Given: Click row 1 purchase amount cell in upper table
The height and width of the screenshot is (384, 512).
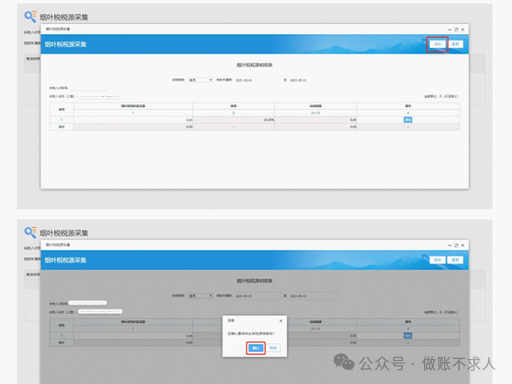Looking at the screenshot, I should coord(133,120).
